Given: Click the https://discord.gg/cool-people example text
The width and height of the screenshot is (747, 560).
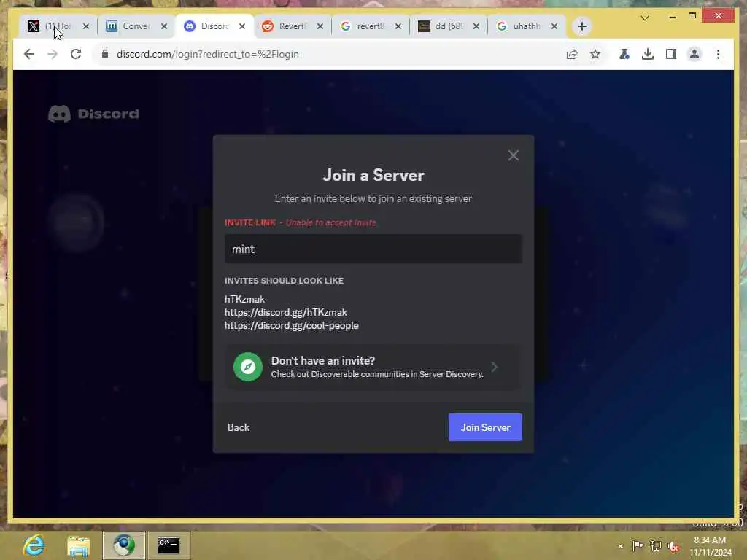Looking at the screenshot, I should tap(292, 326).
